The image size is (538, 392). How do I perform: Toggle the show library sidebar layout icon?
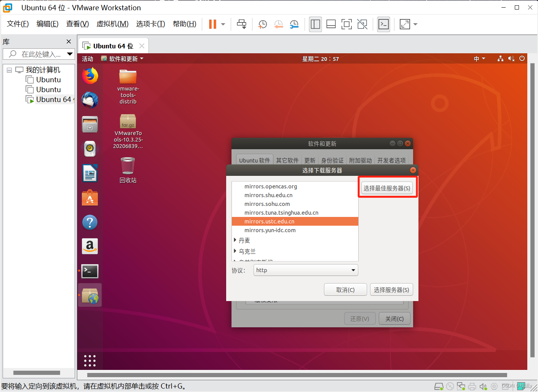tap(315, 24)
